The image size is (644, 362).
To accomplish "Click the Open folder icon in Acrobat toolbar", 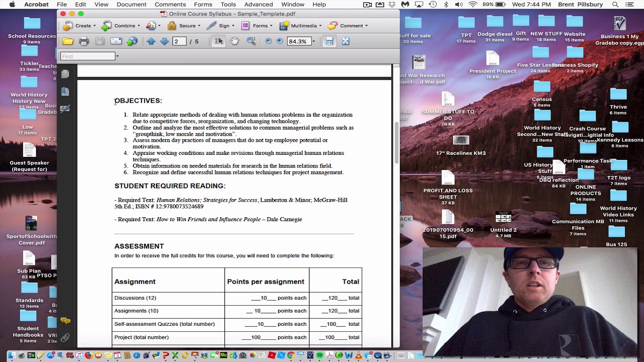I will tap(68, 41).
